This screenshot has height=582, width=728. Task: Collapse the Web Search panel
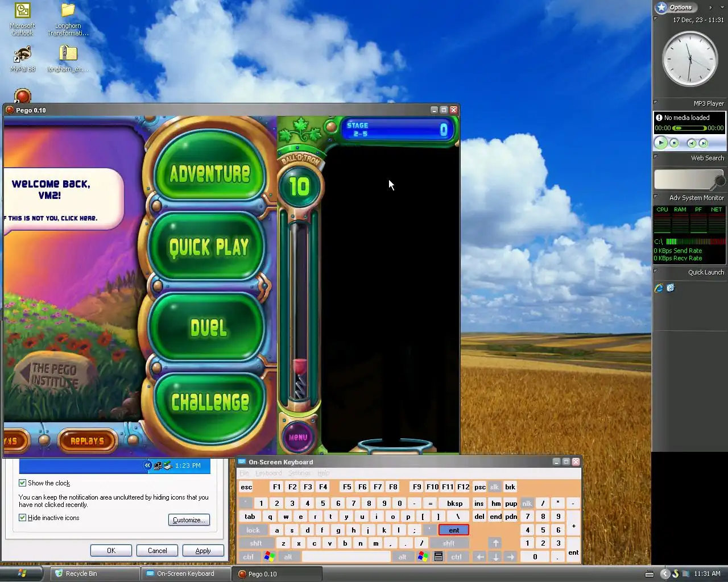coord(656,157)
